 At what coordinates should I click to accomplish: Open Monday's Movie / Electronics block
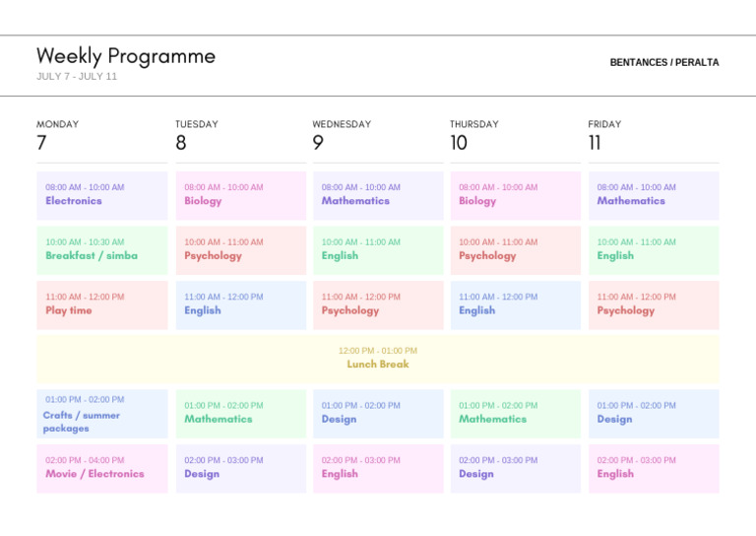point(102,468)
